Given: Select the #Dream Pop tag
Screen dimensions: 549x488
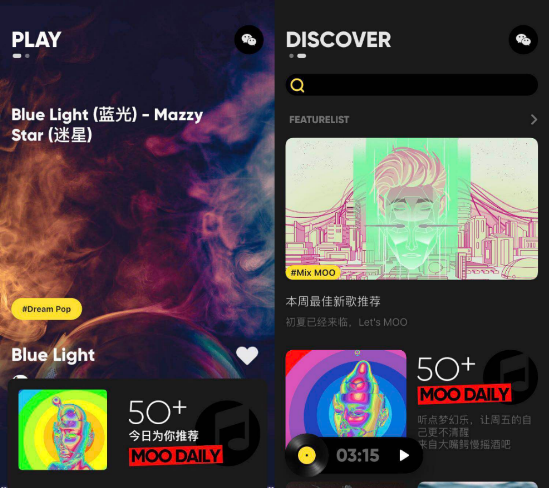Looking at the screenshot, I should pyautogui.click(x=47, y=309).
